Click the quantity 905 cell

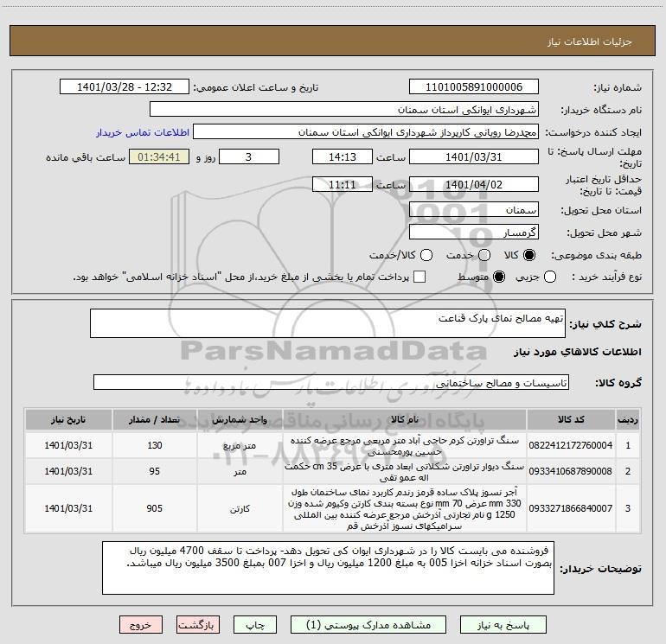tap(155, 508)
